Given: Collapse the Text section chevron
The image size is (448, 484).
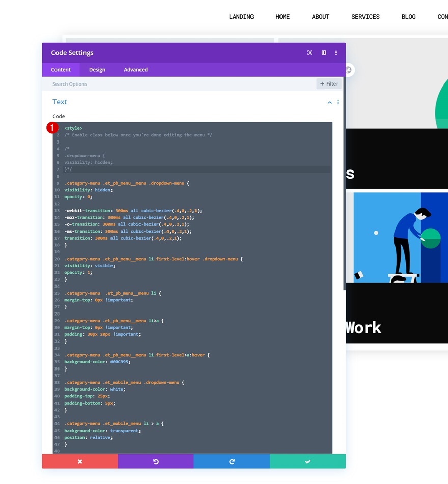Looking at the screenshot, I should (330, 102).
